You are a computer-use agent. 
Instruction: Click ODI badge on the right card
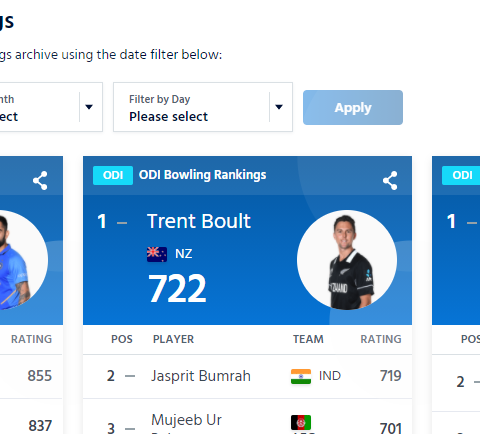point(462,175)
